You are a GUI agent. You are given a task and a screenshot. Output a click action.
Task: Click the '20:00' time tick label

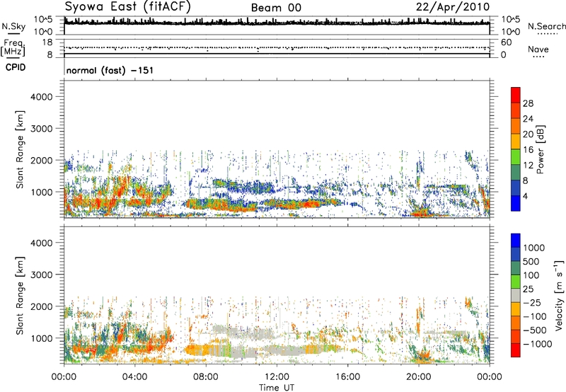coord(418,377)
